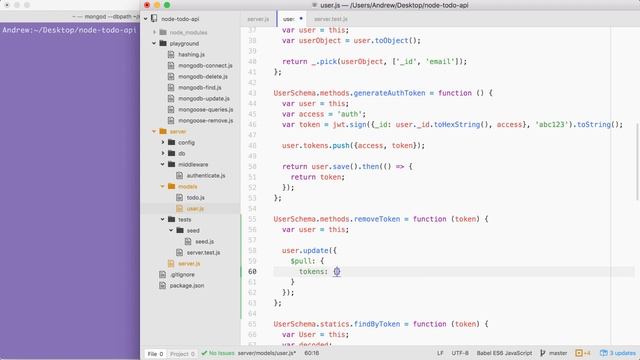Image resolution: width=640 pixels, height=360 pixels.
Task: Click the mongoose-queries.js file icon
Action: (171, 109)
